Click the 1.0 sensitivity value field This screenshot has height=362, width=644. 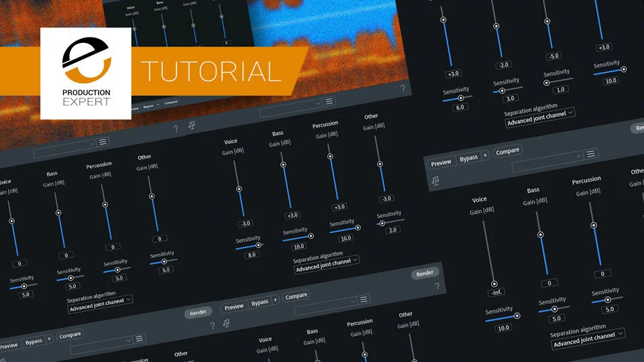click(561, 90)
